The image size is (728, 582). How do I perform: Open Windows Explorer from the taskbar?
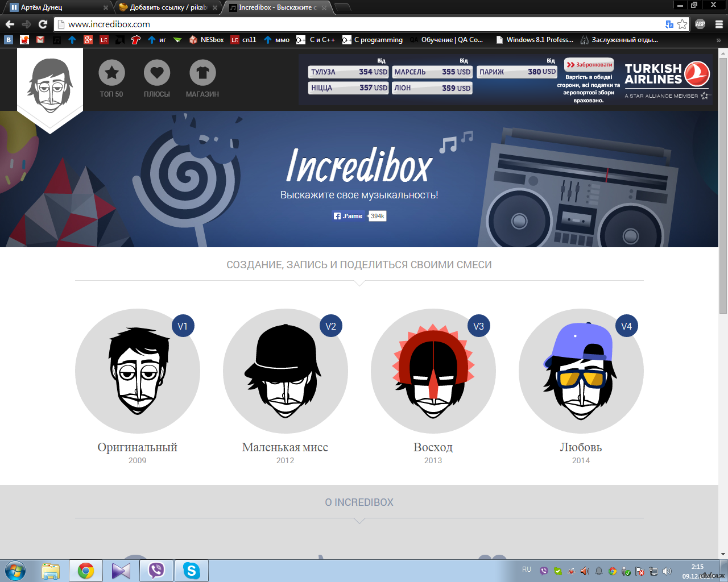coord(51,571)
